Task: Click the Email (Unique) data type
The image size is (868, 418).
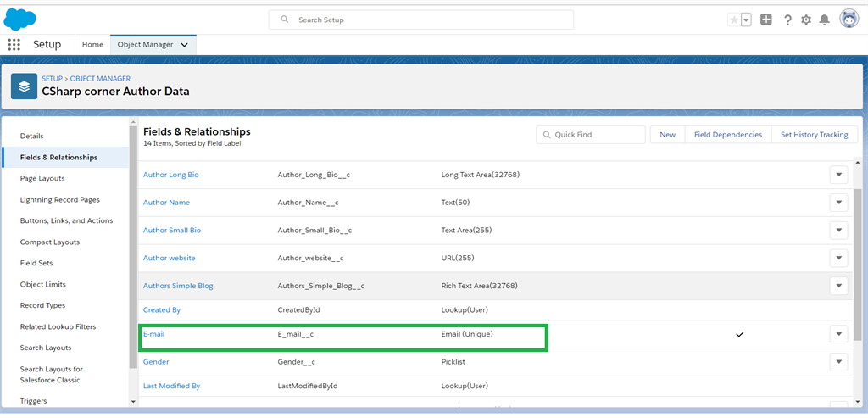Action: pos(467,334)
